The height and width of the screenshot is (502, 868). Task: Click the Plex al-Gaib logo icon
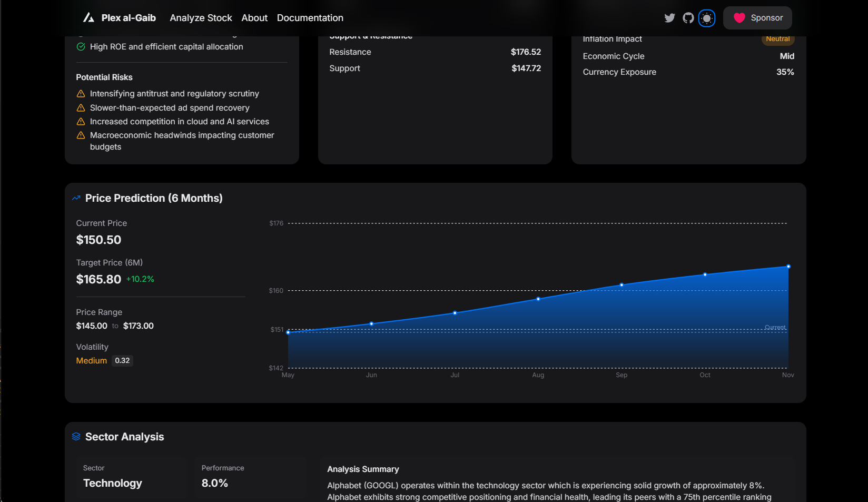click(x=88, y=17)
